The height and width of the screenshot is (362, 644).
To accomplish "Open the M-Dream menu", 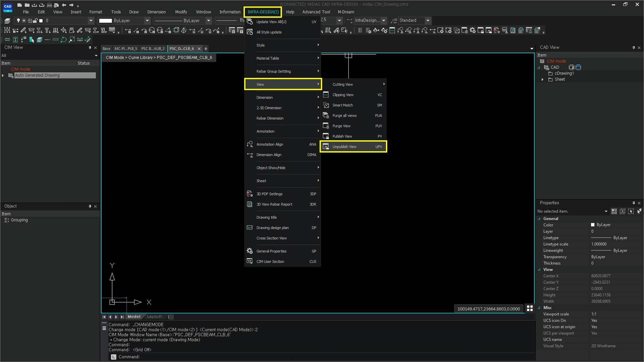I will coord(346,12).
